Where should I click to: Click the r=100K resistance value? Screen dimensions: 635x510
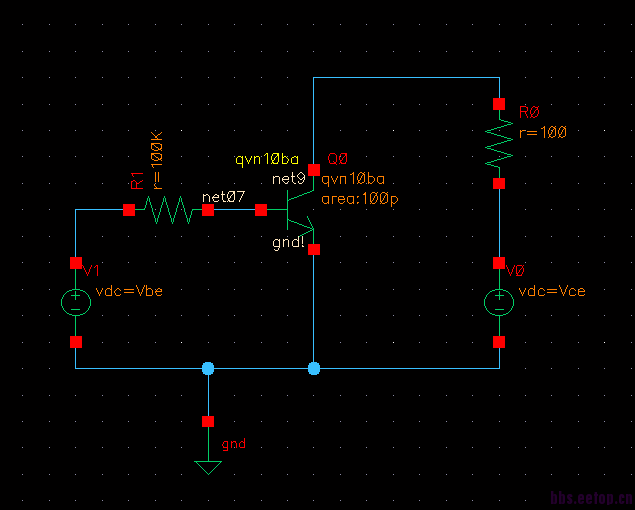click(158, 160)
